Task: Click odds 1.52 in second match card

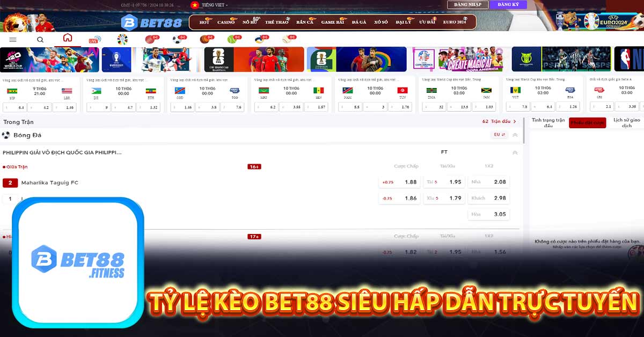Action: [149, 107]
